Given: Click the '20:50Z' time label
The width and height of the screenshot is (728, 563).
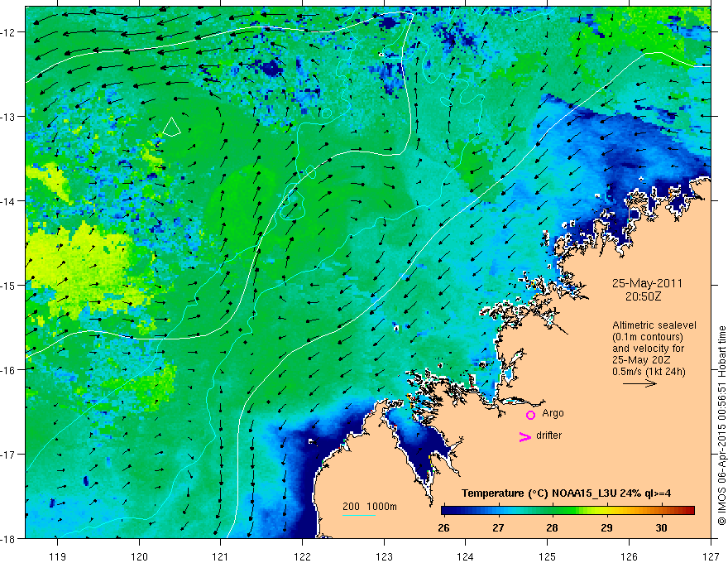Looking at the screenshot, I should (643, 296).
